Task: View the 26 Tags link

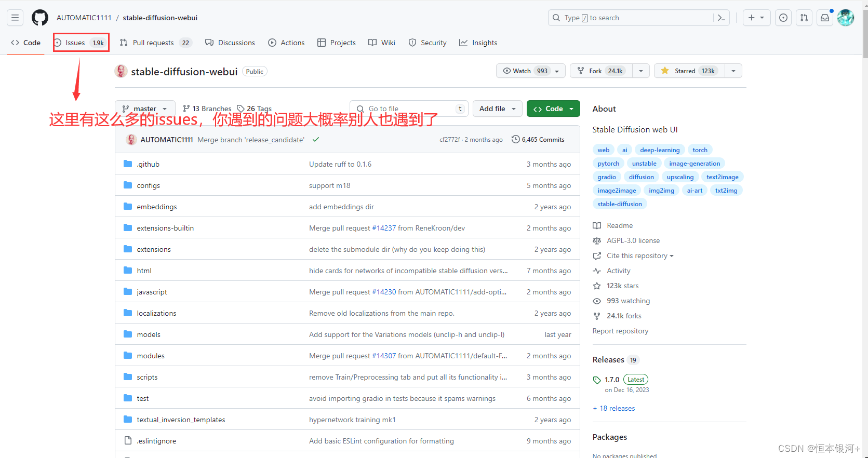Action: [x=255, y=109]
